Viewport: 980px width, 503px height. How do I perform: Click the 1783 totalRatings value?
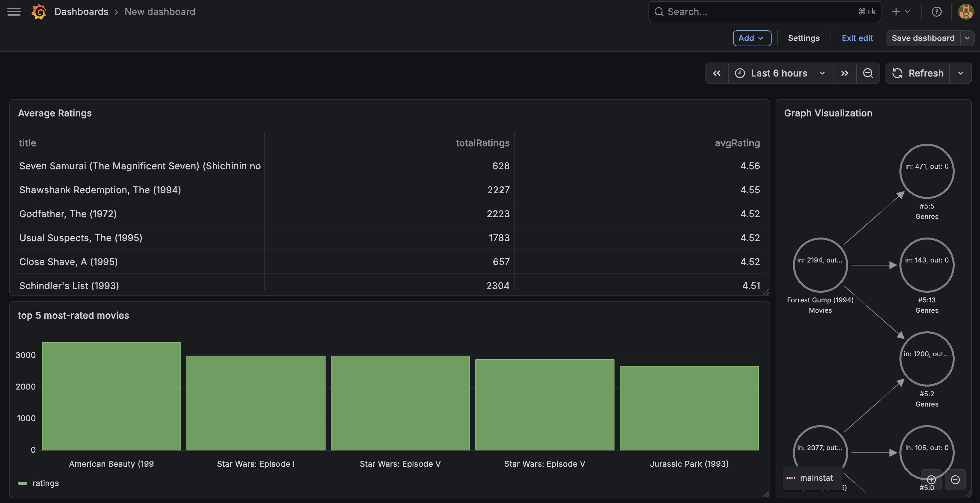[x=499, y=238]
